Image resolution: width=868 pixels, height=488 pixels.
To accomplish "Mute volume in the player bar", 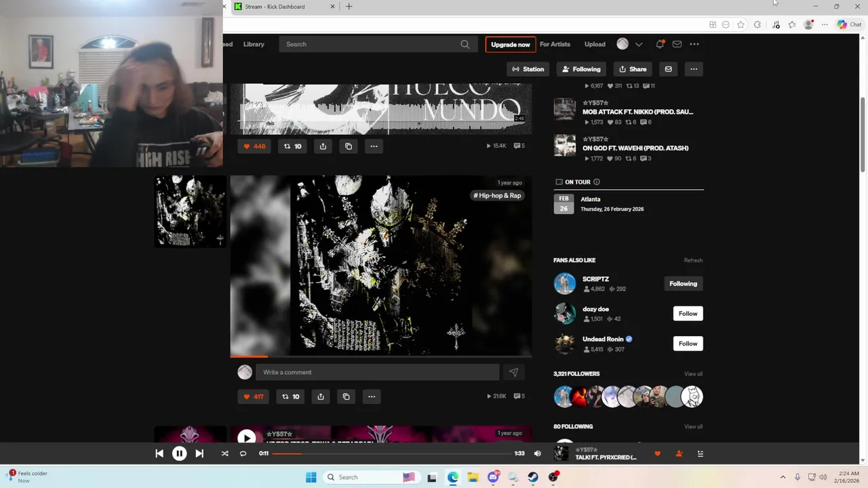I will (537, 453).
